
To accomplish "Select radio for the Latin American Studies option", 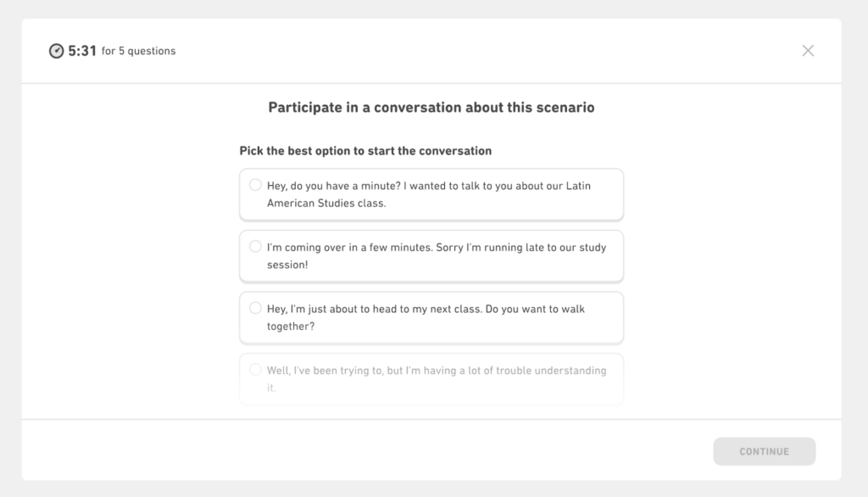I will pos(255,185).
